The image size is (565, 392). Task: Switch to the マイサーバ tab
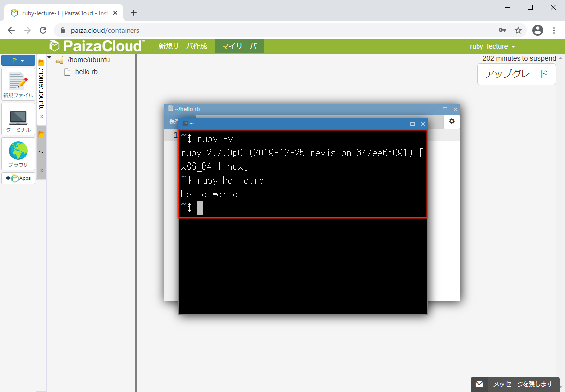click(x=239, y=46)
